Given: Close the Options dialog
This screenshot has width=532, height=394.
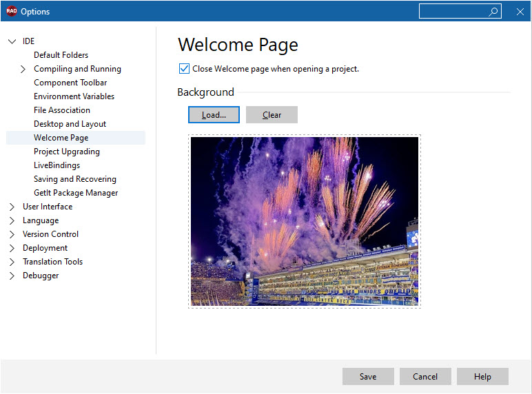Looking at the screenshot, I should 520,12.
